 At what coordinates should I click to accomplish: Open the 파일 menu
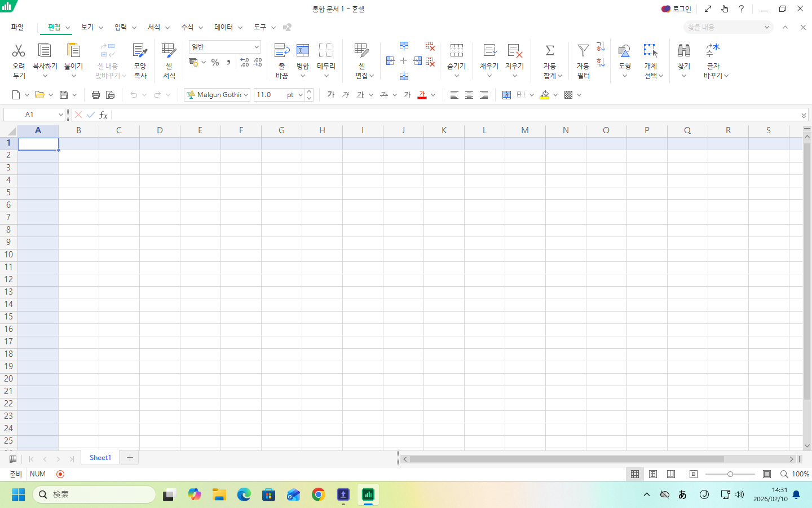pos(17,27)
